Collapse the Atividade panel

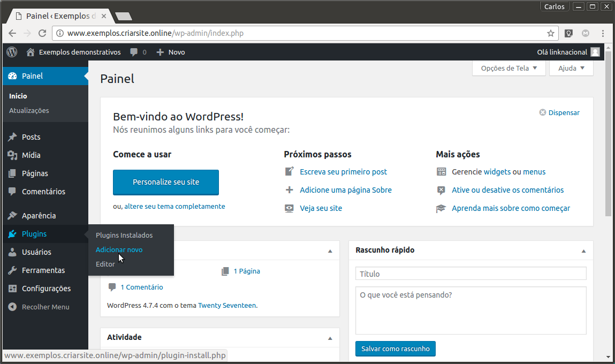pyautogui.click(x=330, y=338)
